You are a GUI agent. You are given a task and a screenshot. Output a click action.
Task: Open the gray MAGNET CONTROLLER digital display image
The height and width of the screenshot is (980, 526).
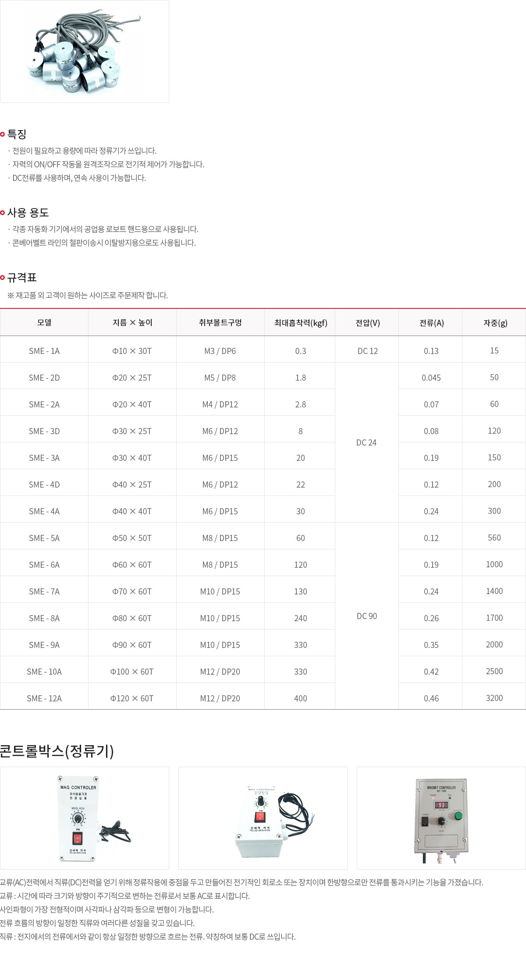coord(441,818)
